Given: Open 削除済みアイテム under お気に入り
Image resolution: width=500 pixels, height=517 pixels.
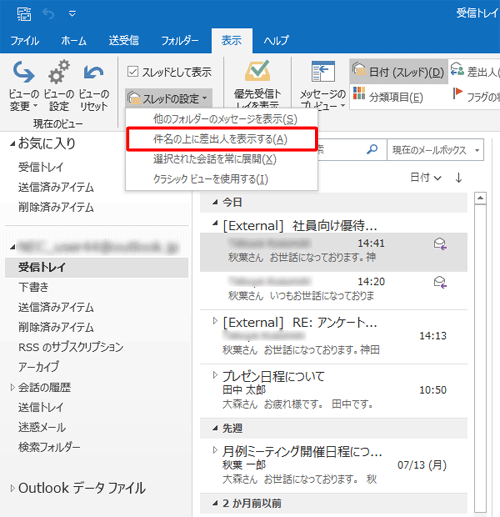Looking at the screenshot, I should (56, 207).
